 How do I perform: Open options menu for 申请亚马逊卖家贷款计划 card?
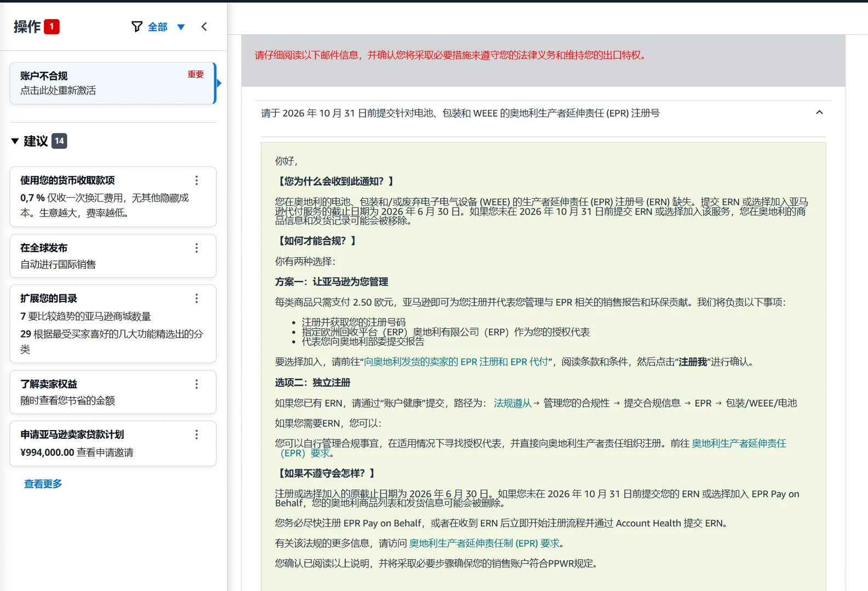coord(197,434)
